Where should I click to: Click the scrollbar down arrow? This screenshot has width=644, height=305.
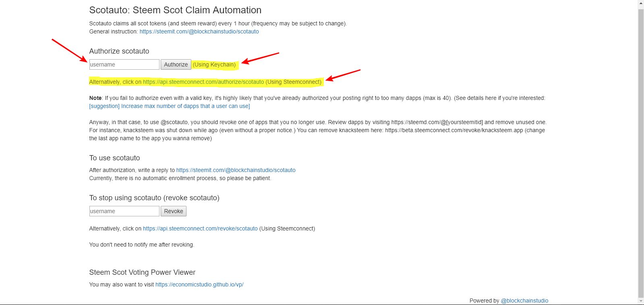coord(641,301)
